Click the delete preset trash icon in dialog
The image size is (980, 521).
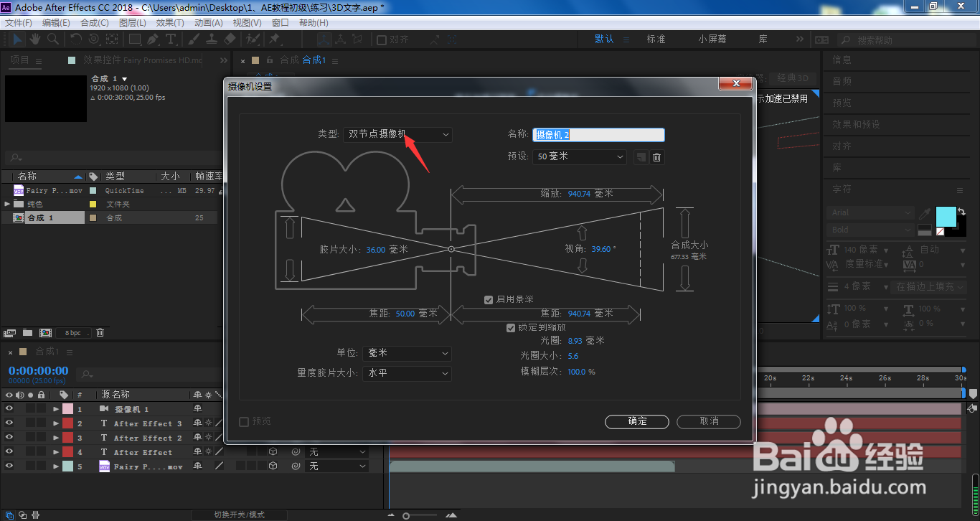point(656,156)
